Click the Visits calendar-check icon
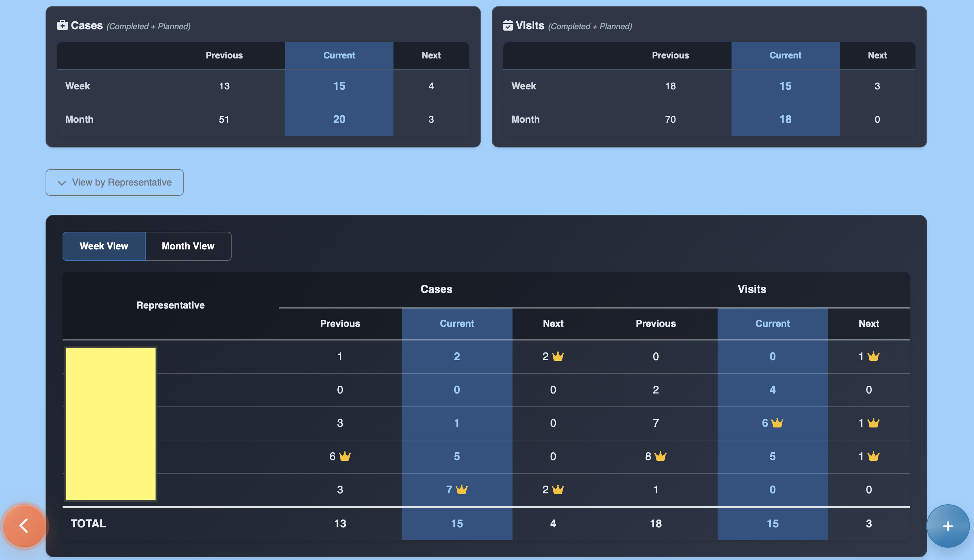The width and height of the screenshot is (974, 560). pos(508,25)
